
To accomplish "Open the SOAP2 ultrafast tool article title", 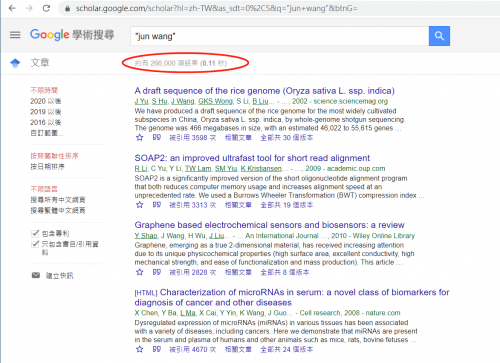I will (x=252, y=158).
